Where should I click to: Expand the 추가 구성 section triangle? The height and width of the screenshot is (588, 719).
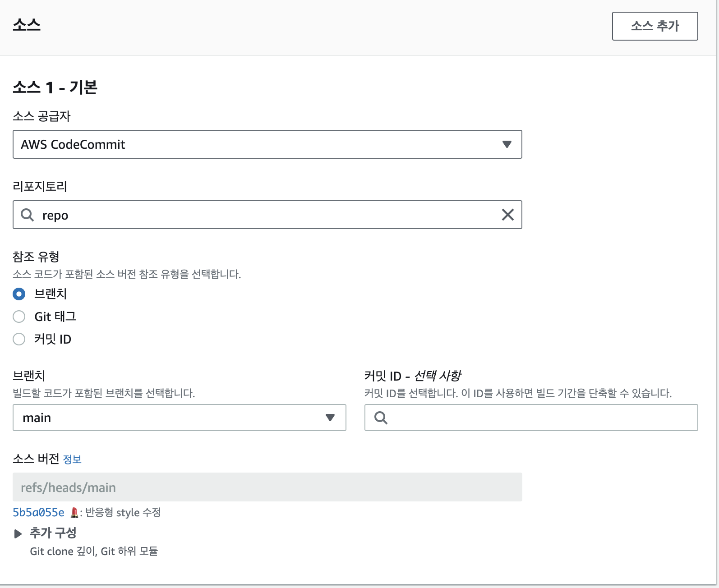pos(18,534)
